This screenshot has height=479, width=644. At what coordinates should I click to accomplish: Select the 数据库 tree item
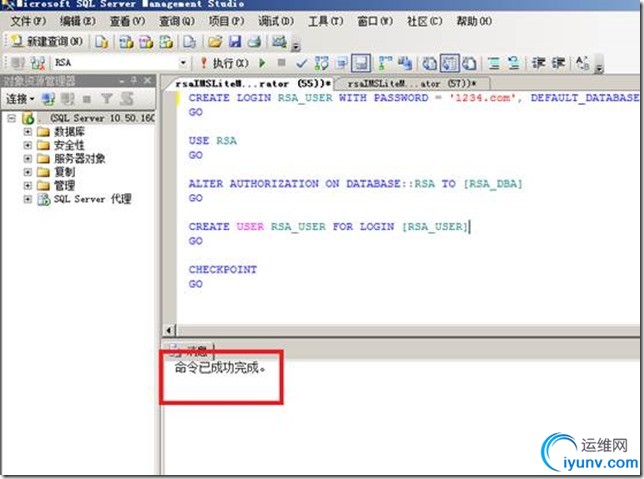69,132
